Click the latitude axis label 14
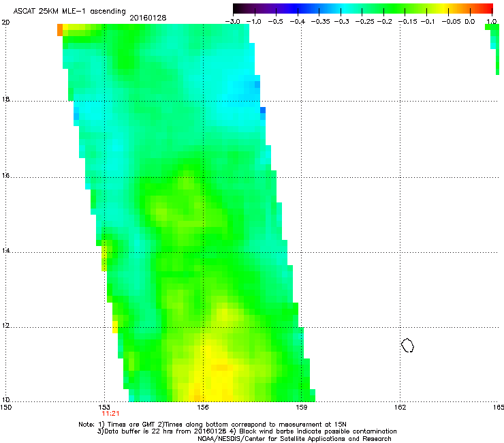 (x=5, y=251)
